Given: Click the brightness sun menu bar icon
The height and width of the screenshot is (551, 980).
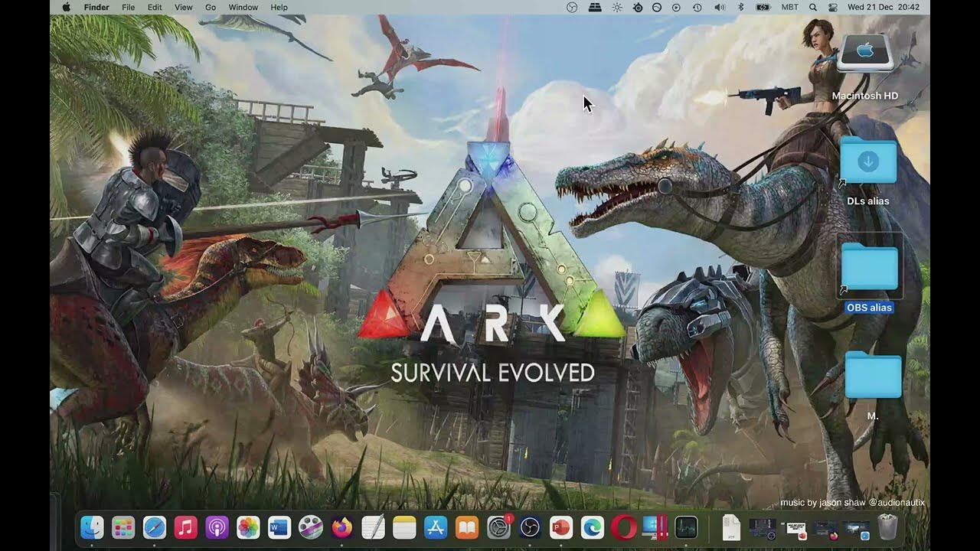Looking at the screenshot, I should [617, 7].
